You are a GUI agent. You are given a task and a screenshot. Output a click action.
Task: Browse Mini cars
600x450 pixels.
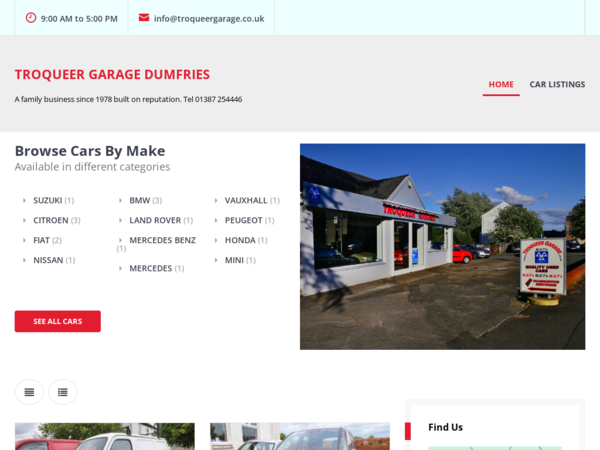point(234,260)
